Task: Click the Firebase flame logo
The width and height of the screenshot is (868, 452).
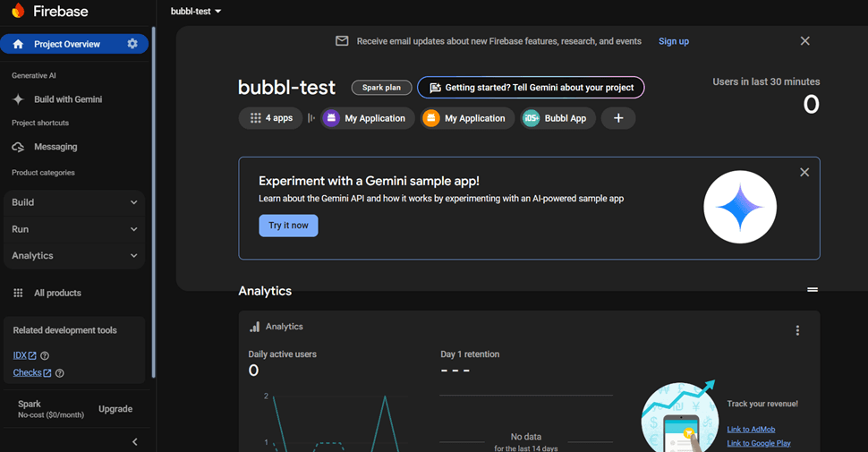Action: [x=18, y=11]
